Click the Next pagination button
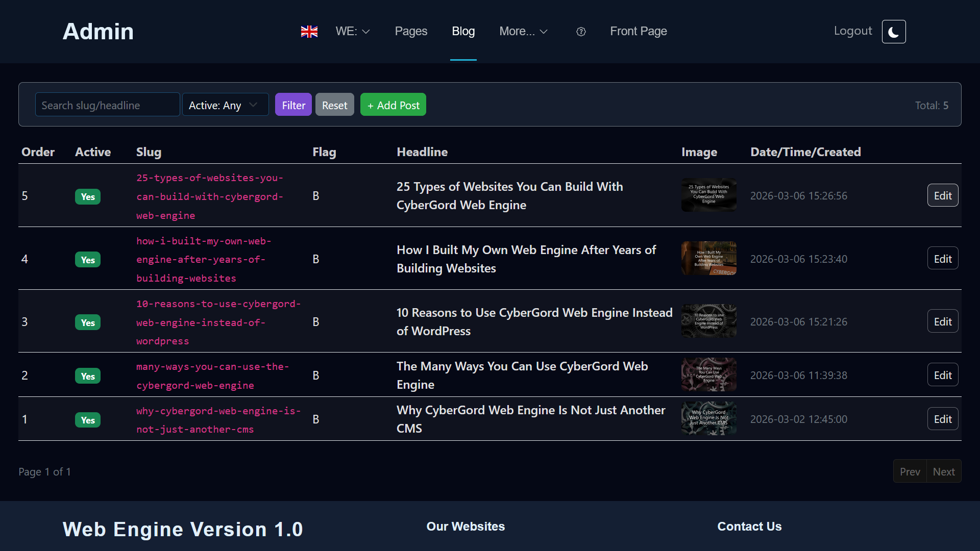The height and width of the screenshot is (551, 980). [944, 471]
